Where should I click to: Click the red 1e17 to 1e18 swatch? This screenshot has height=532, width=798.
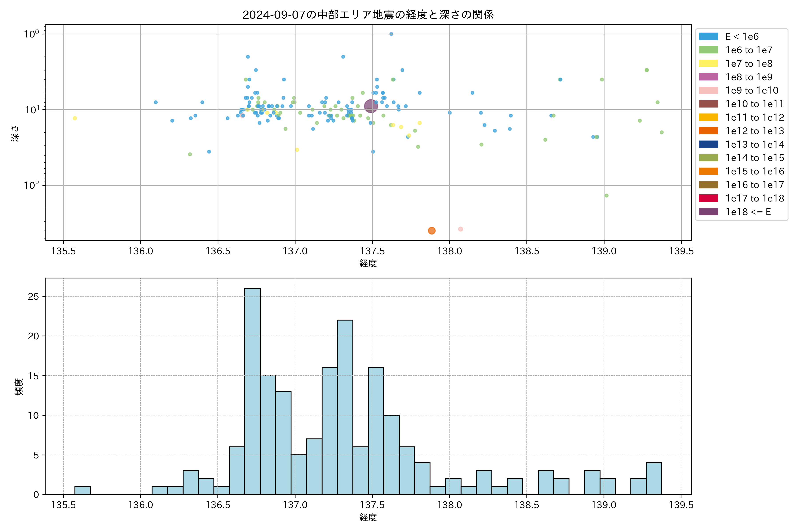[x=708, y=198]
